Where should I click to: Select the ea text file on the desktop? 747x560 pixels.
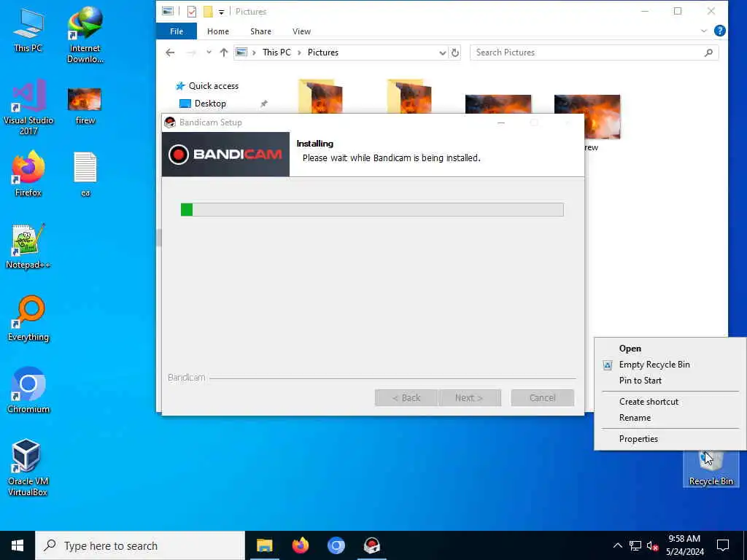(x=85, y=174)
